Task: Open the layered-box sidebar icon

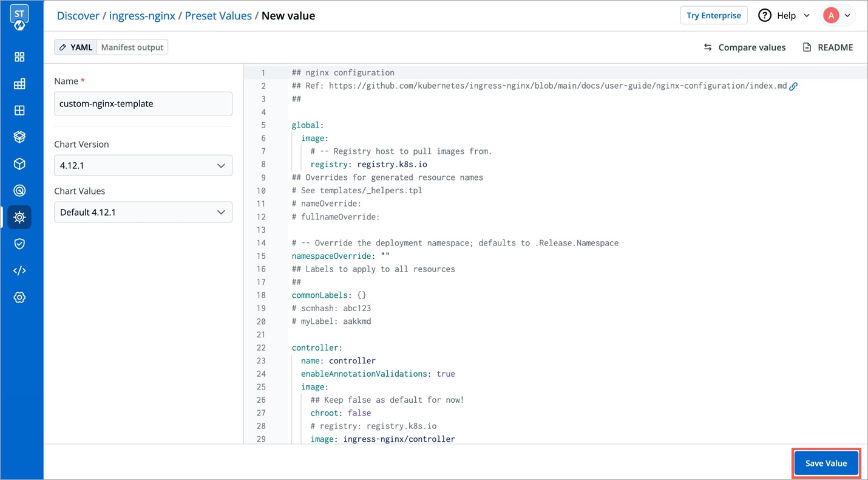Action: point(19,137)
